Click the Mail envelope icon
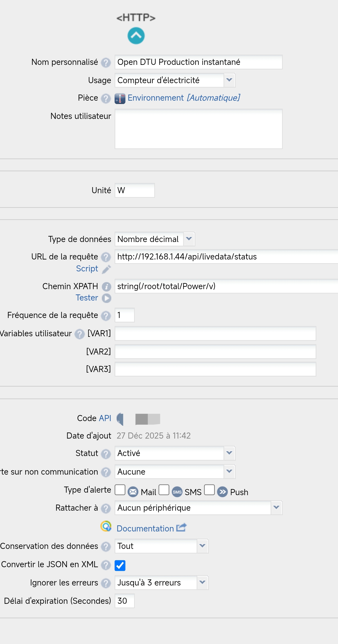Screen dimensions: 338x644 133,492
